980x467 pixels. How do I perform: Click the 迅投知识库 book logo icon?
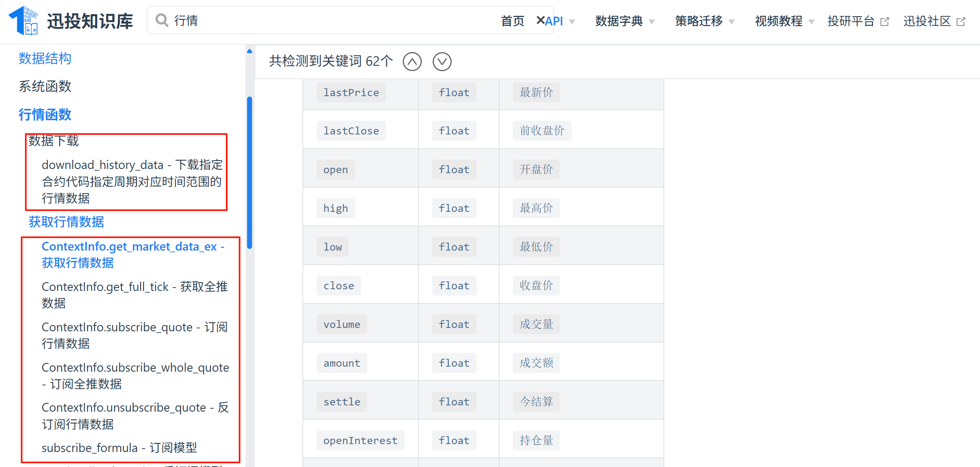coord(24,20)
